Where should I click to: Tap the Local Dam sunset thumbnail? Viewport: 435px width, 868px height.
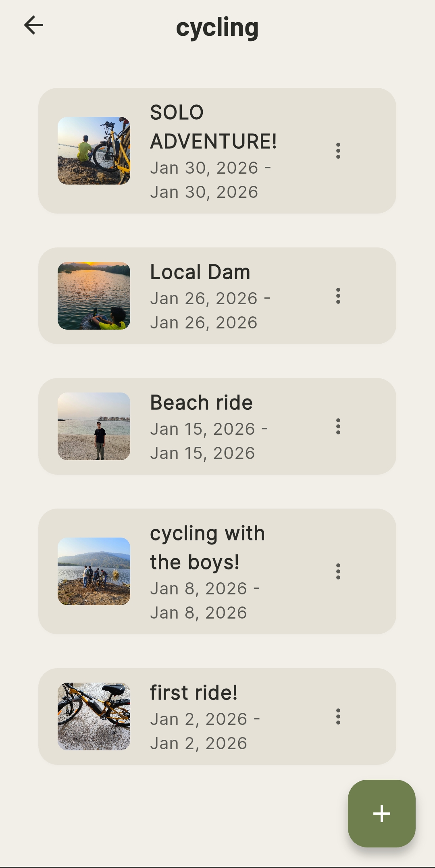pos(94,296)
